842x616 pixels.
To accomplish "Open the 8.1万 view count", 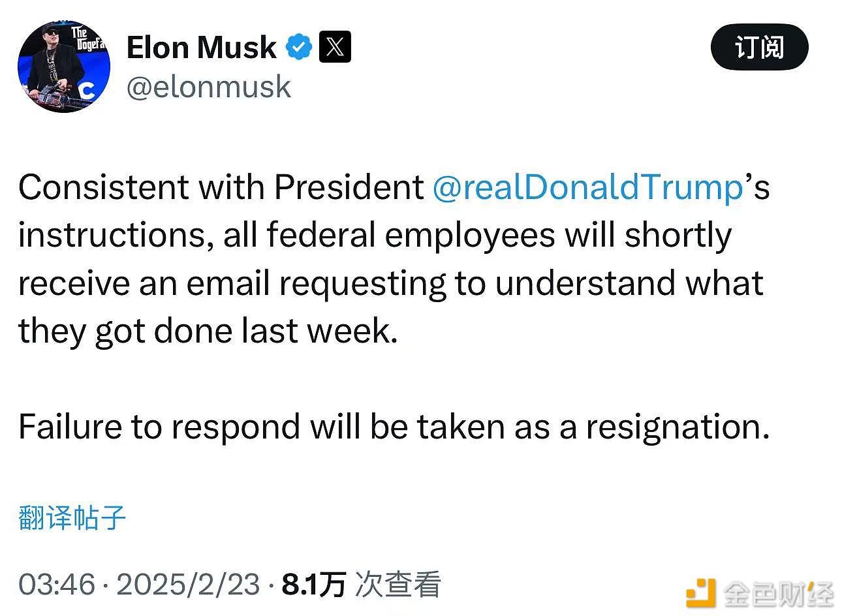I will 313,584.
